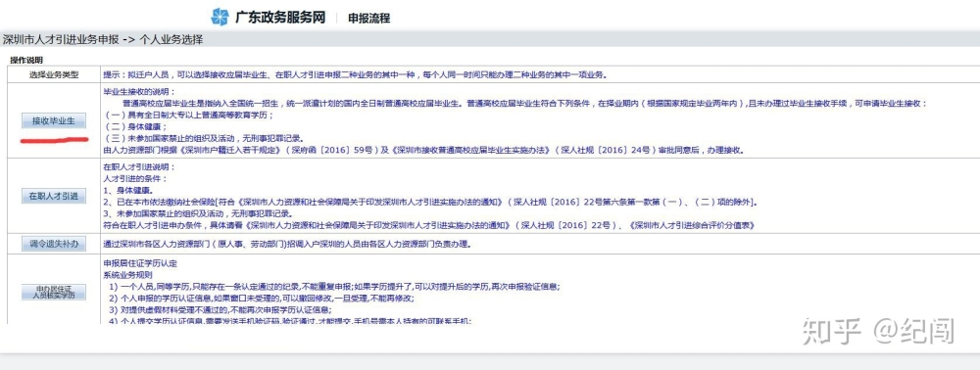
Task: Click the line starting 符合在职人才引进申办条件
Action: coord(430,224)
